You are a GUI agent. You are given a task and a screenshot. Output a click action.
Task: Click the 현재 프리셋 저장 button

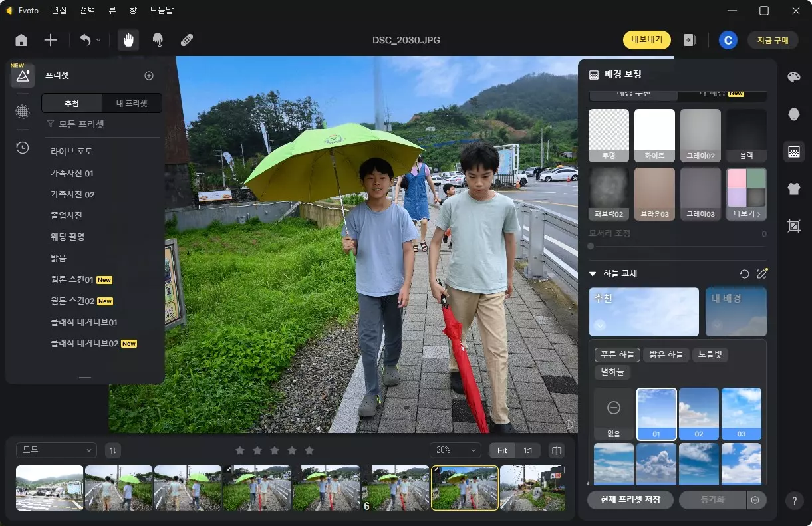click(x=630, y=500)
